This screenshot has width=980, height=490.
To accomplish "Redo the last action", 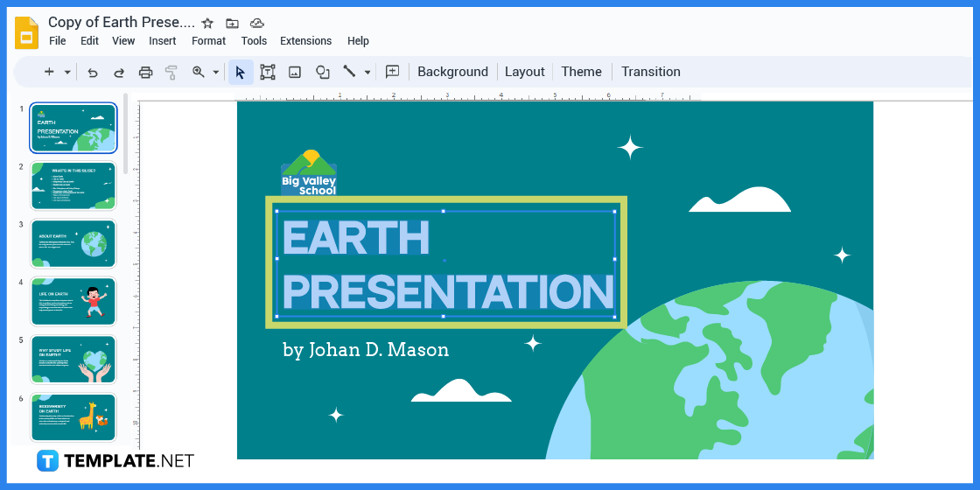I will pyautogui.click(x=119, y=73).
